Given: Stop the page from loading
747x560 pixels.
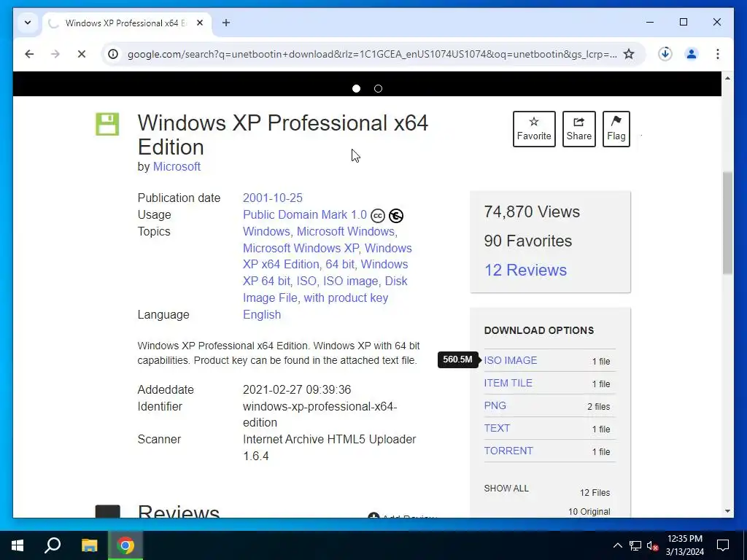Looking at the screenshot, I should click(82, 54).
